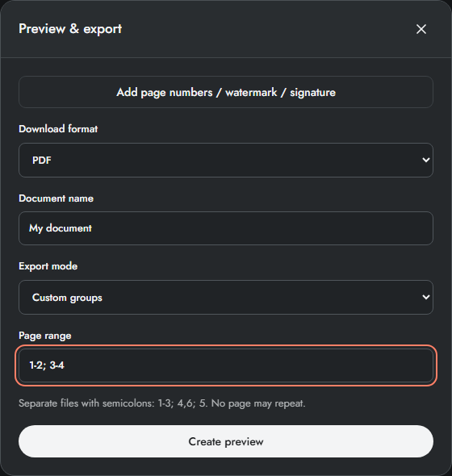
Task: Click the 'Download format' label
Action: pyautogui.click(x=58, y=129)
